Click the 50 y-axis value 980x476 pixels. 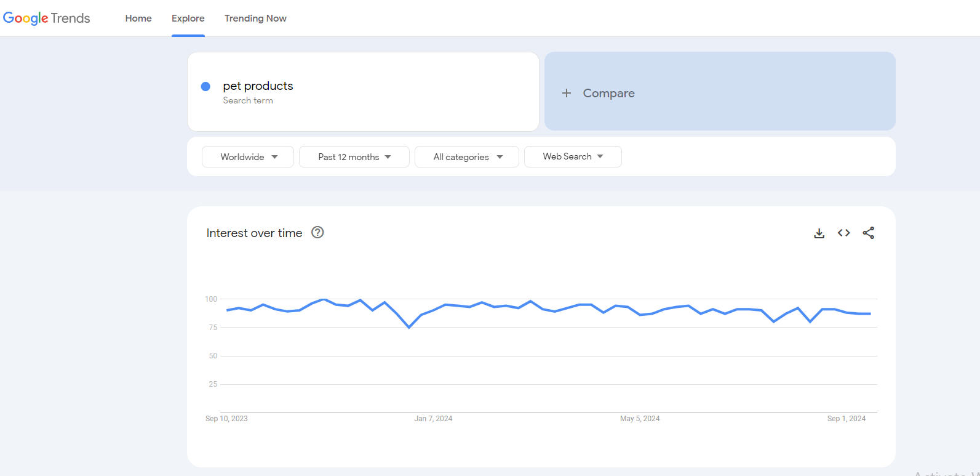(213, 356)
